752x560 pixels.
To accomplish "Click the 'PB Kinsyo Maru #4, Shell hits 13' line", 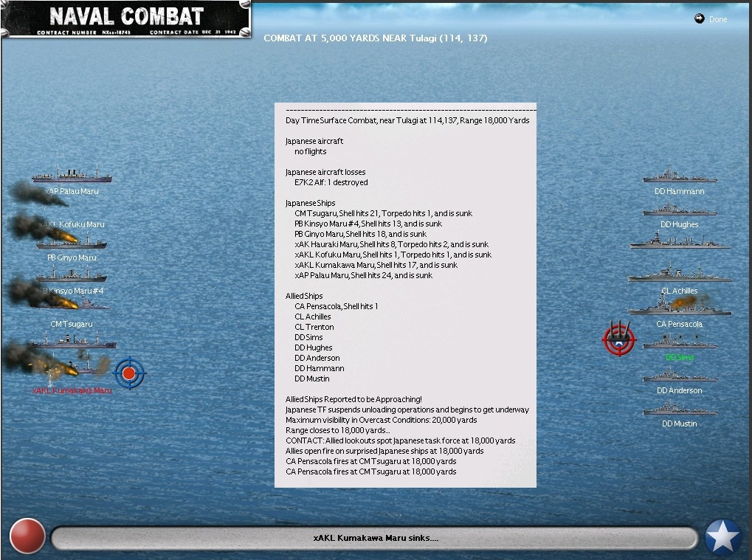I will point(368,224).
